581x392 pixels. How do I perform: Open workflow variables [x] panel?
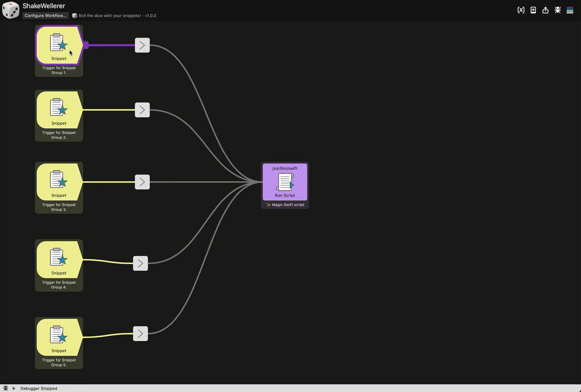pos(521,10)
